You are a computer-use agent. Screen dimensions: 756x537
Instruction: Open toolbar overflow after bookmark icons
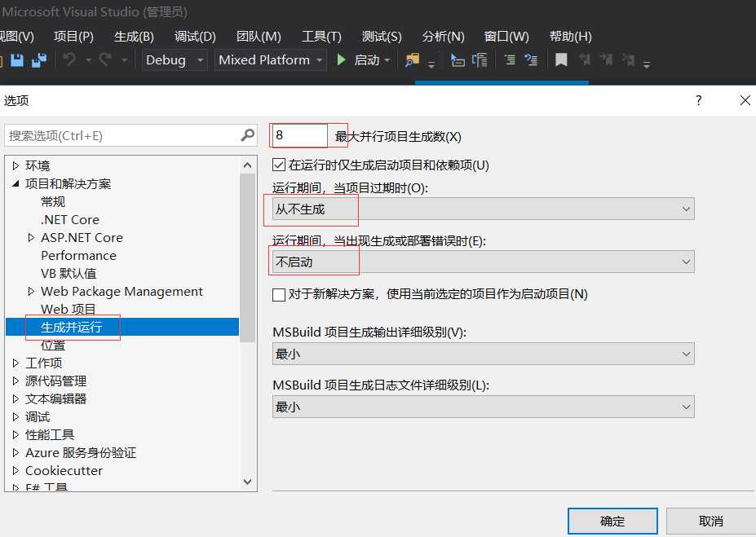647,64
